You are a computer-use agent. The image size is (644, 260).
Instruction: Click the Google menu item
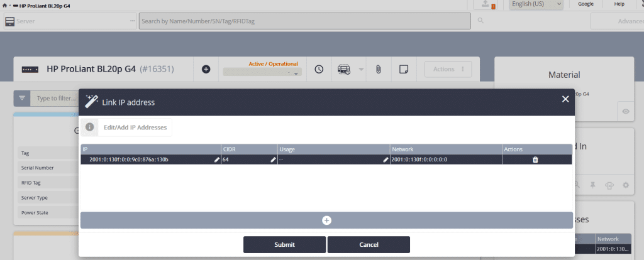(x=586, y=4)
